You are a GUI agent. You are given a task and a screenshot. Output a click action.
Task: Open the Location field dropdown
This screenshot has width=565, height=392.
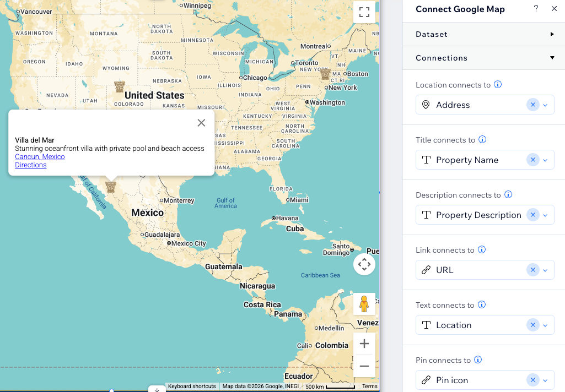tap(545, 325)
